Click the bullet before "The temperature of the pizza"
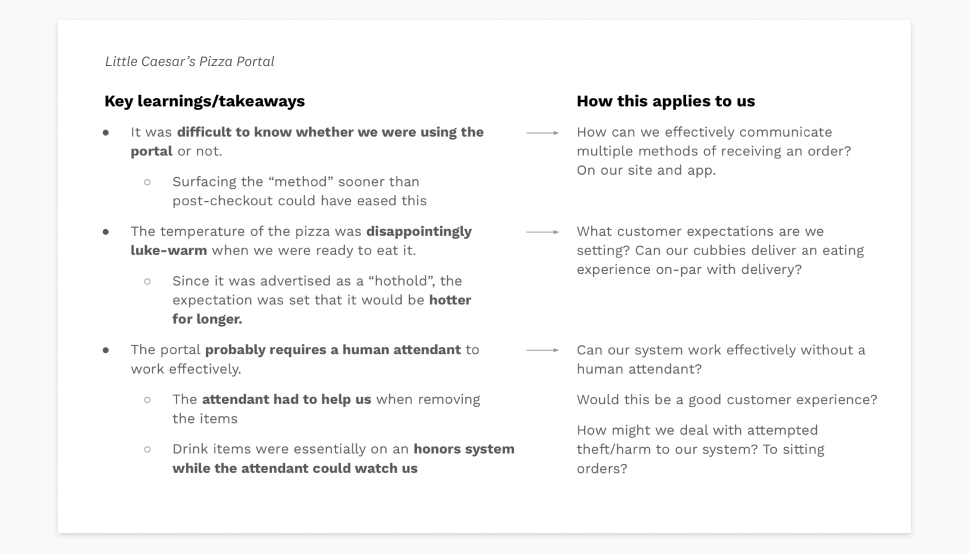970x553 pixels. pyautogui.click(x=107, y=232)
